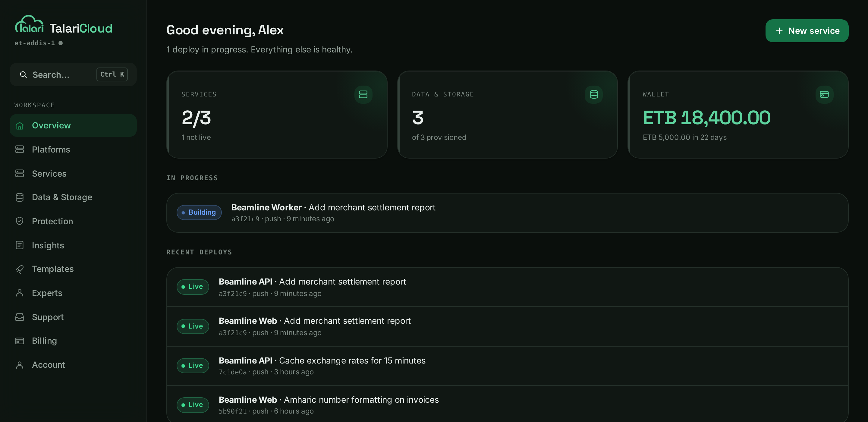Open the Services 2/3 summary card

tap(277, 115)
